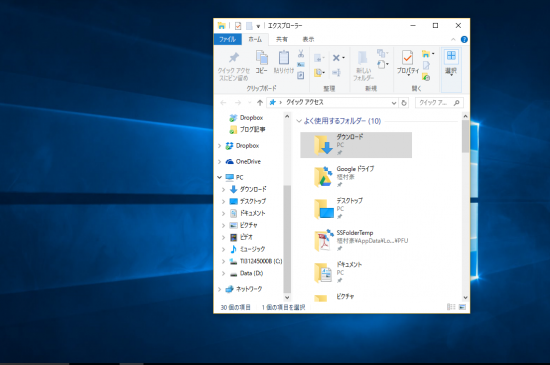Screen dimensions: 550x365
Task: Expand the OneDrive tree node
Action: tap(220, 162)
